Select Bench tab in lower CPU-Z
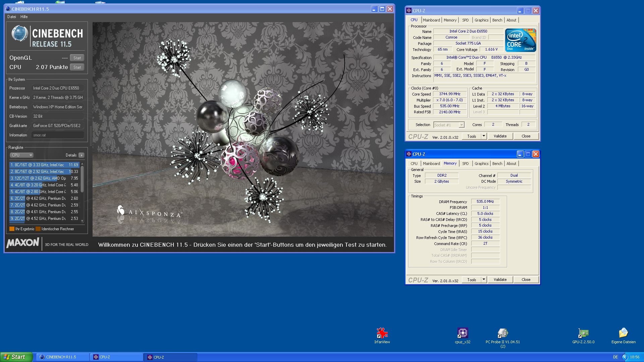This screenshot has height=362, width=644. (497, 164)
